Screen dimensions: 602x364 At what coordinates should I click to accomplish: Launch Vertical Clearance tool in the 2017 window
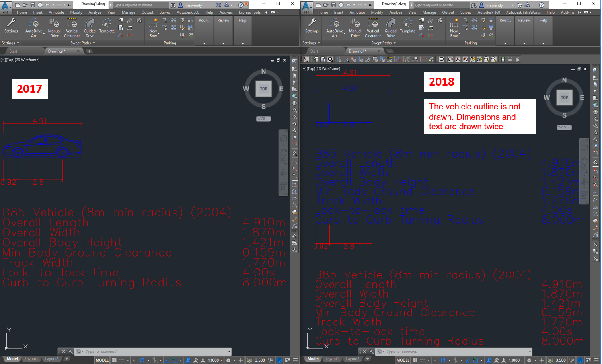click(x=72, y=28)
